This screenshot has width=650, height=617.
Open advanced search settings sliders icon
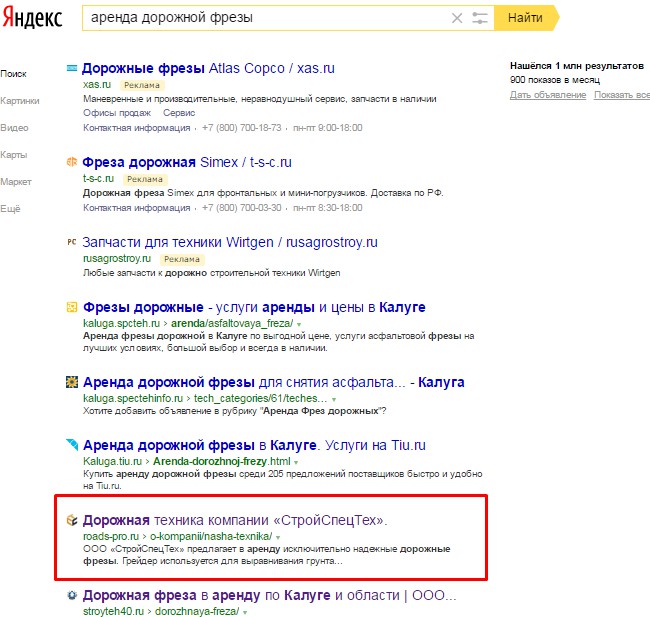pyautogui.click(x=480, y=18)
